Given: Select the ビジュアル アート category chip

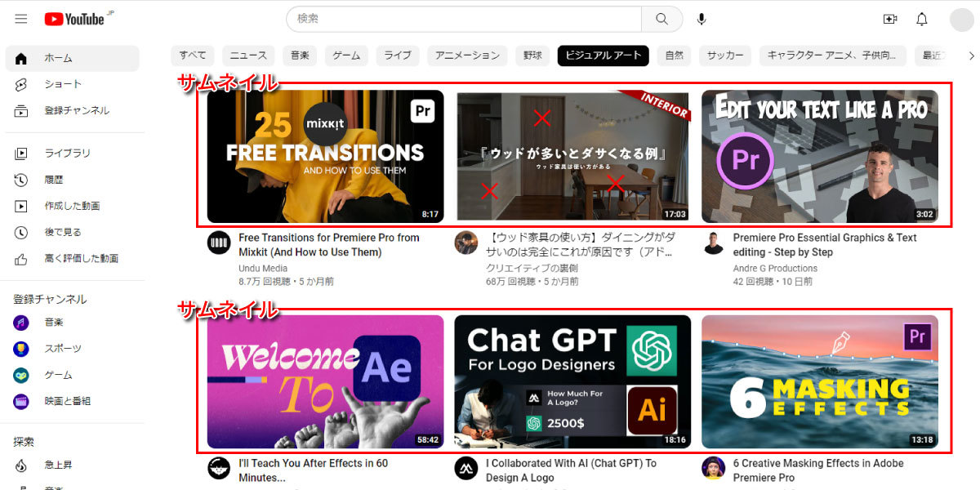Looking at the screenshot, I should pyautogui.click(x=604, y=56).
